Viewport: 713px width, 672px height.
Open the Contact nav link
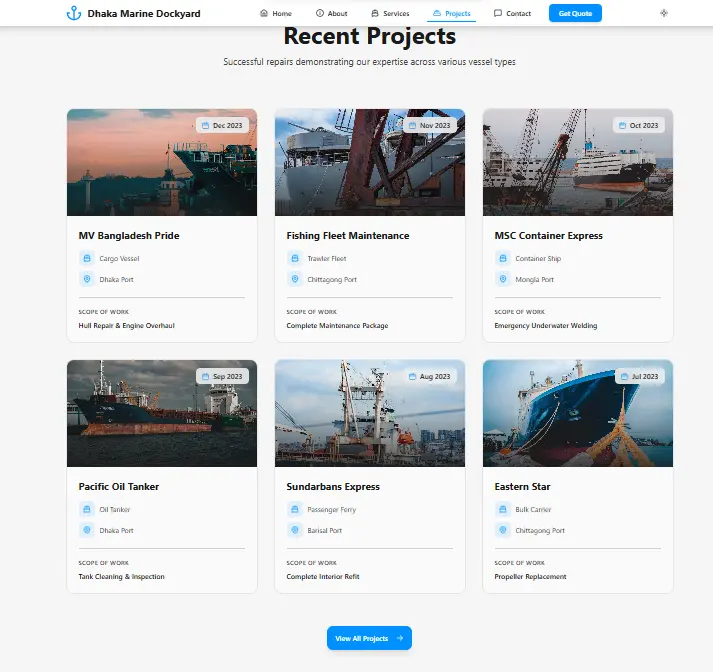[x=512, y=14]
